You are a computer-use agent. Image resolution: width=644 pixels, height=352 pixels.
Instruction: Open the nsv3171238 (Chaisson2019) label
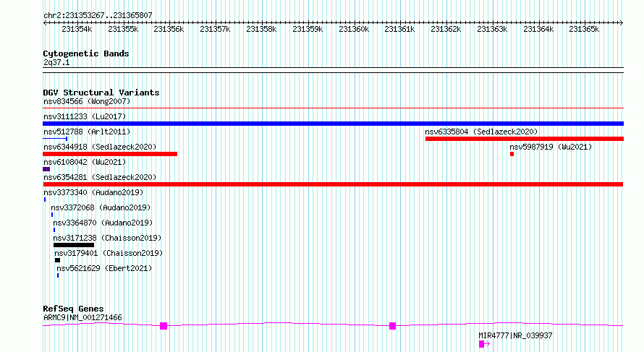(107, 238)
